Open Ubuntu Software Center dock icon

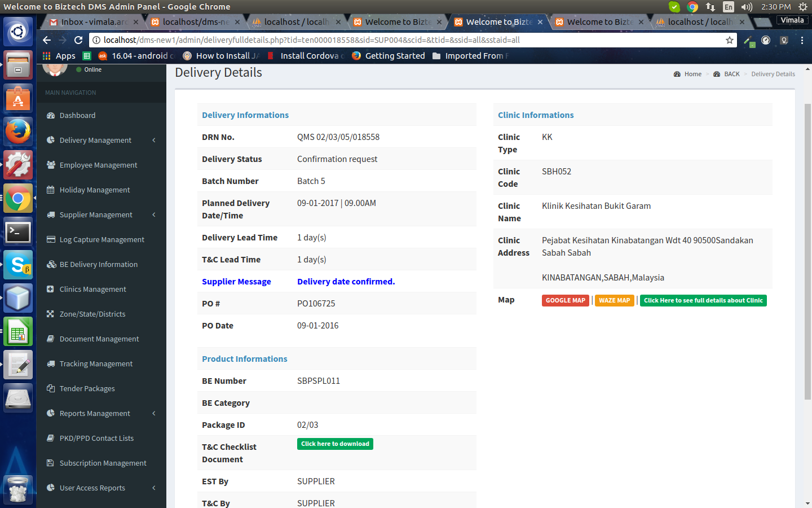18,99
